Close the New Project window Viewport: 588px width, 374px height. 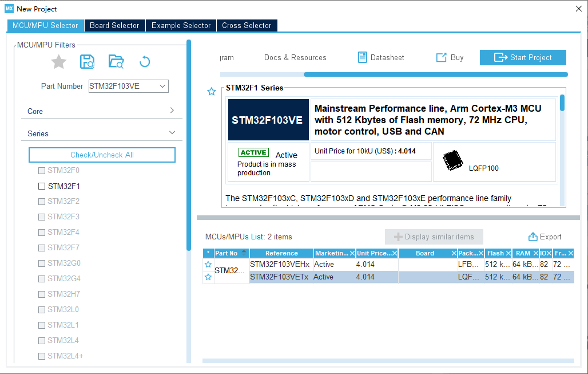pos(579,9)
